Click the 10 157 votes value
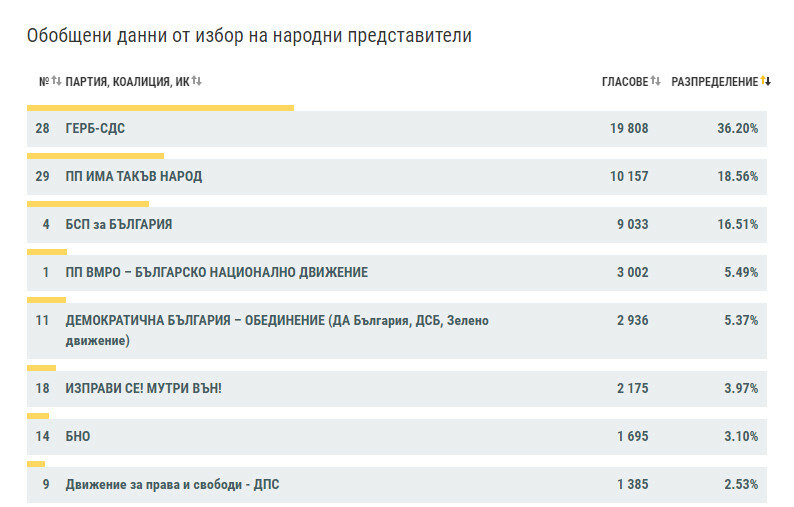The width and height of the screenshot is (794, 507). tap(629, 177)
